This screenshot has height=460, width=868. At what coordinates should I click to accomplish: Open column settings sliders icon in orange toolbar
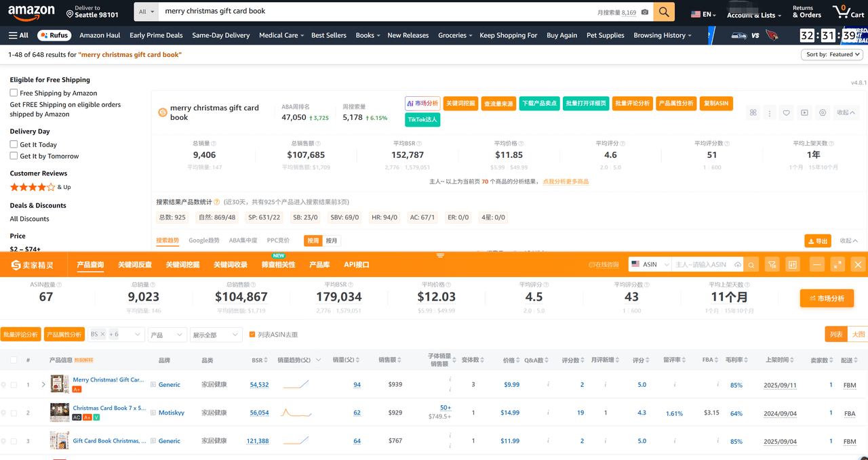791,264
